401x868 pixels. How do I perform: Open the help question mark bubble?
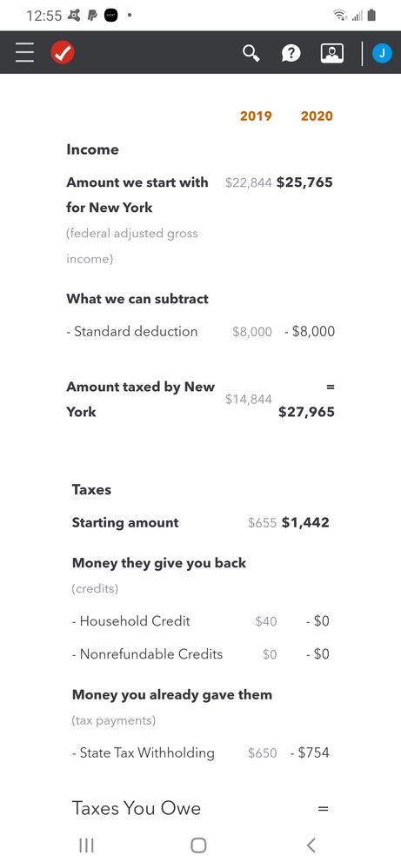tap(291, 53)
